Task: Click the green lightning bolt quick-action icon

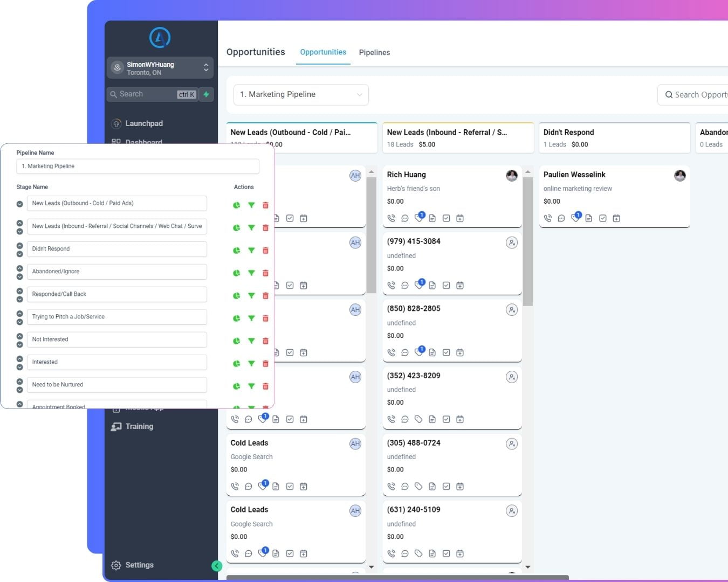Action: (x=206, y=94)
